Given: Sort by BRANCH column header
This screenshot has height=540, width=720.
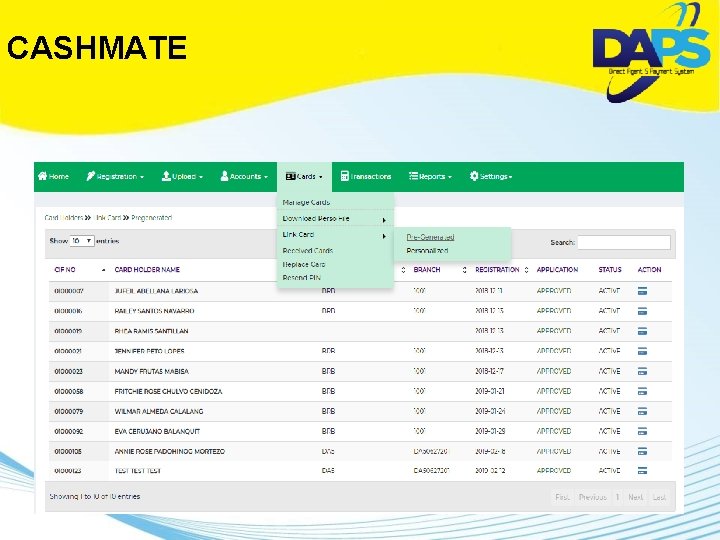Looking at the screenshot, I should click(x=427, y=270).
